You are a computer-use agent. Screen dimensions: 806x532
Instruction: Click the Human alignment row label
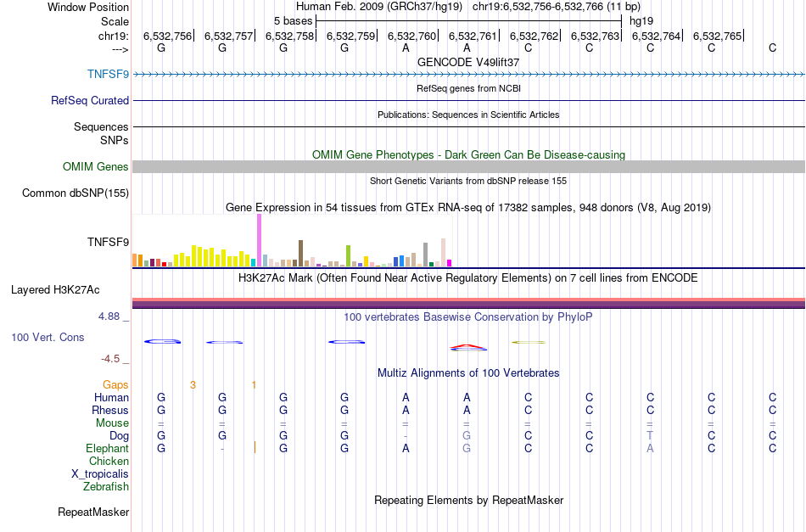[x=111, y=397]
